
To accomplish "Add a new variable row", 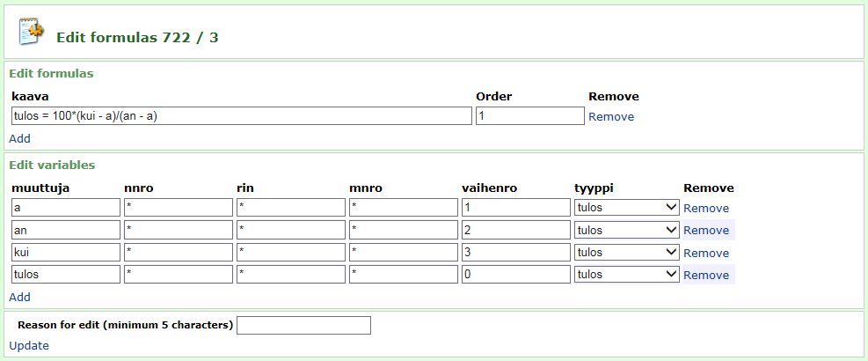I will 19,297.
